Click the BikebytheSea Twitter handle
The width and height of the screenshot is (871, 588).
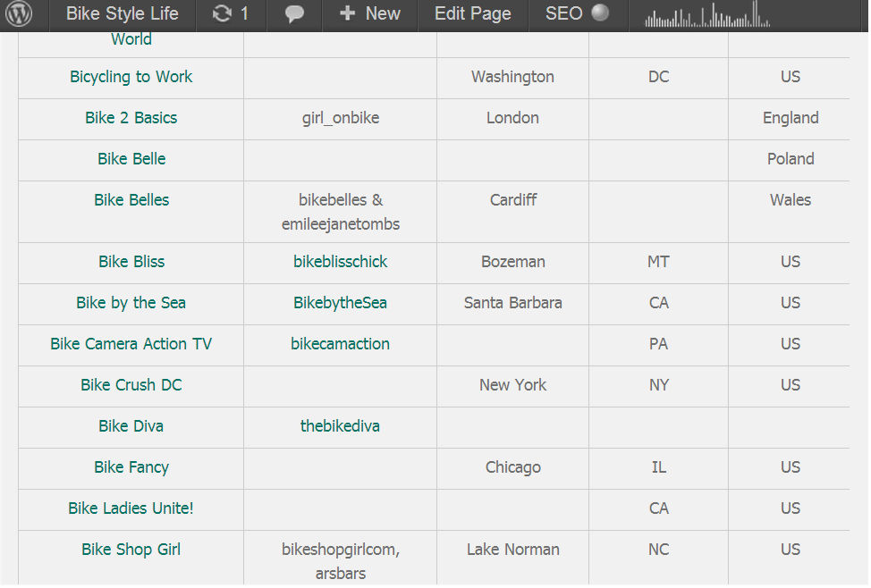tap(341, 303)
